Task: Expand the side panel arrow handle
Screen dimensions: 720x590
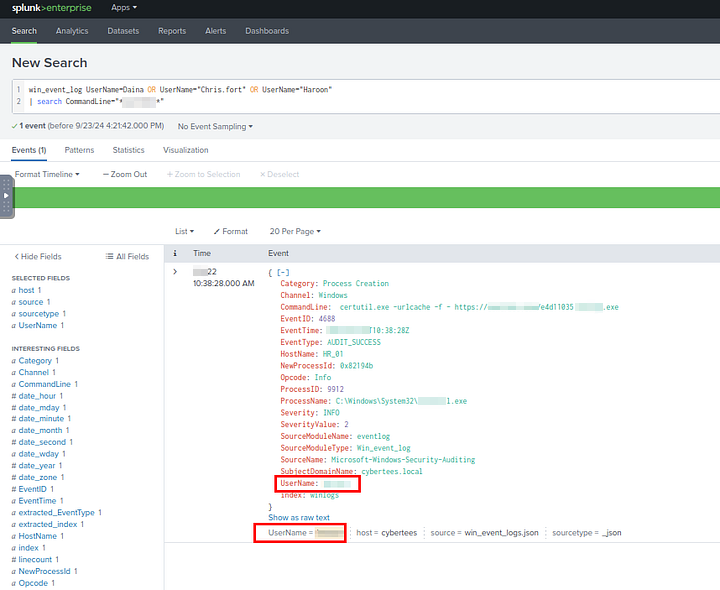Action: pos(6,196)
